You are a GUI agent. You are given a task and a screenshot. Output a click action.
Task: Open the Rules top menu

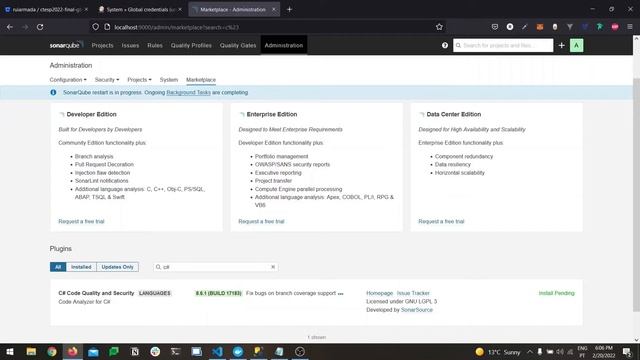pos(155,45)
